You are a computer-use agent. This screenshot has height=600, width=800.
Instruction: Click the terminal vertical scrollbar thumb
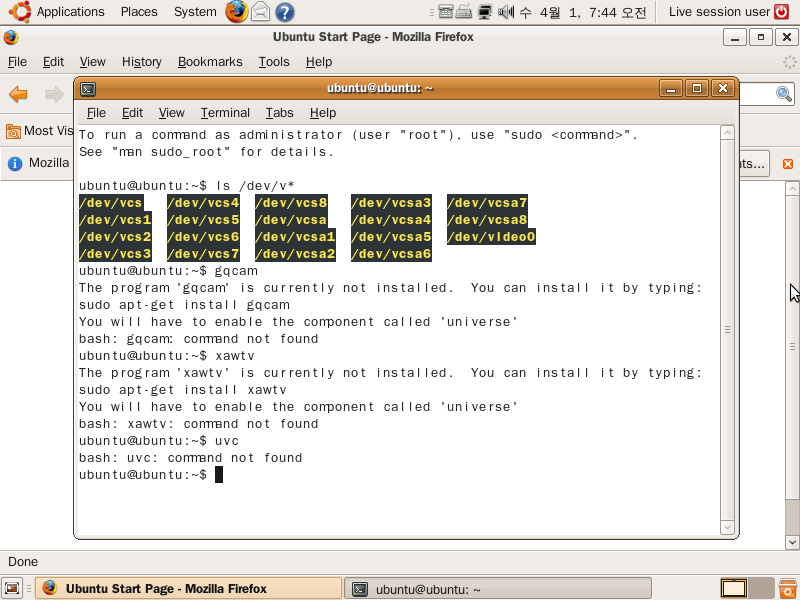(x=728, y=330)
